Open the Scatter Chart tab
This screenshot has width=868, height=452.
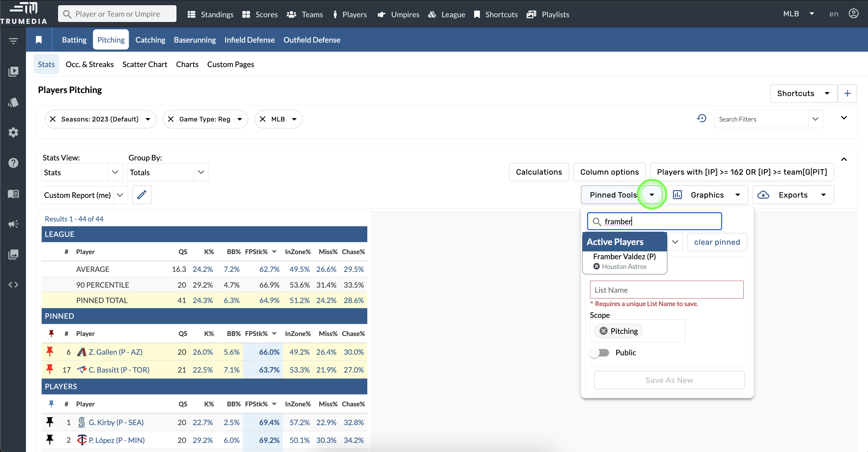click(x=145, y=64)
